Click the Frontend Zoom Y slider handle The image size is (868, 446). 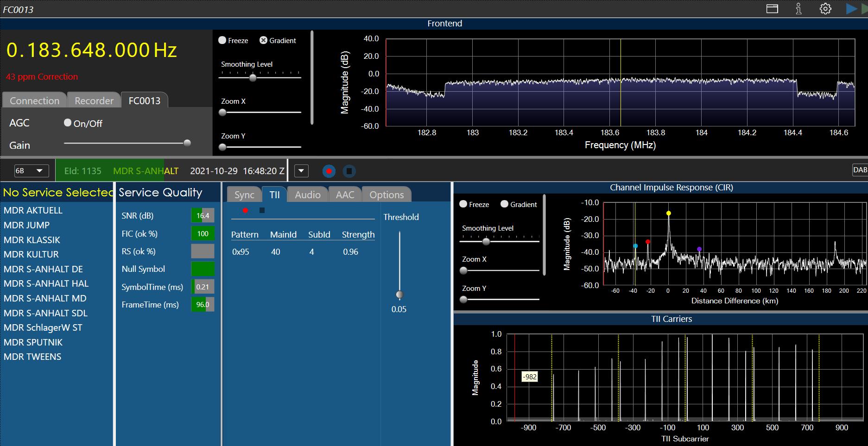[x=222, y=147]
